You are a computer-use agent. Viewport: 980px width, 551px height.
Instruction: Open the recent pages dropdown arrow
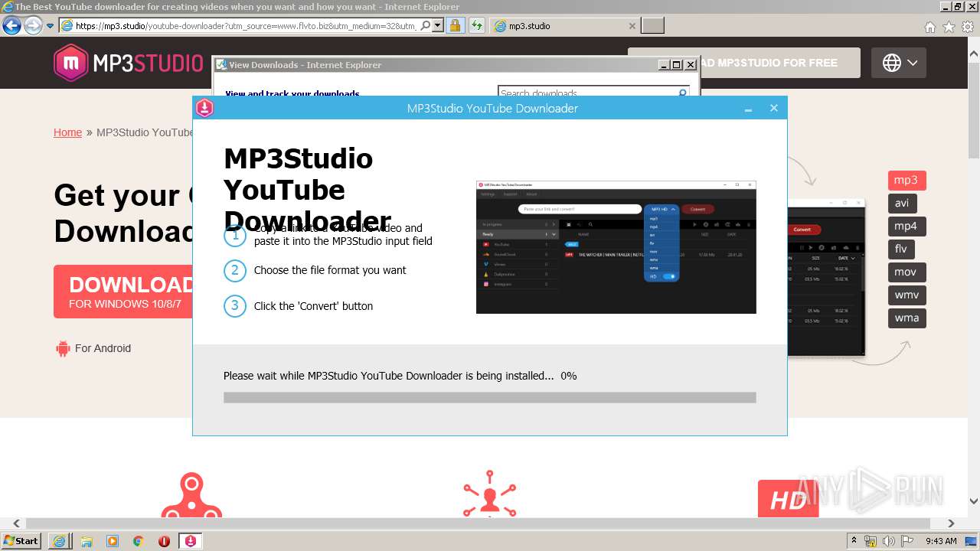tap(51, 26)
